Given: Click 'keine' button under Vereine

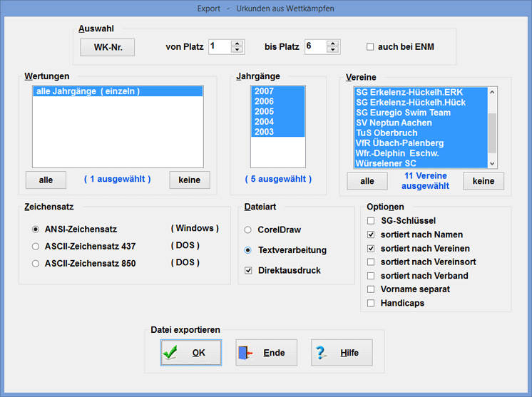Looking at the screenshot, I should click(x=483, y=181).
